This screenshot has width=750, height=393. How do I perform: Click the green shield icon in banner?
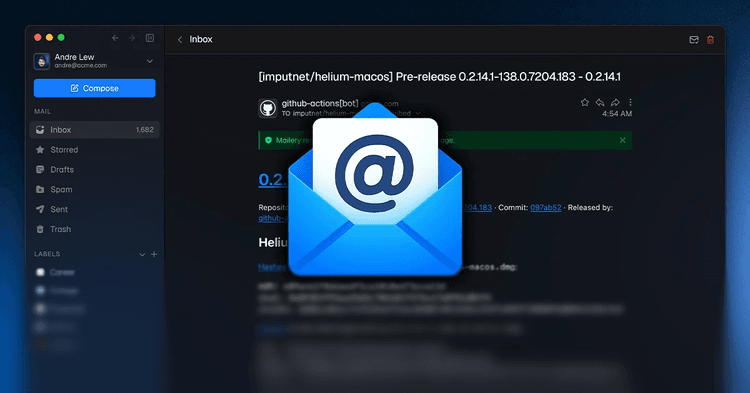tap(268, 140)
